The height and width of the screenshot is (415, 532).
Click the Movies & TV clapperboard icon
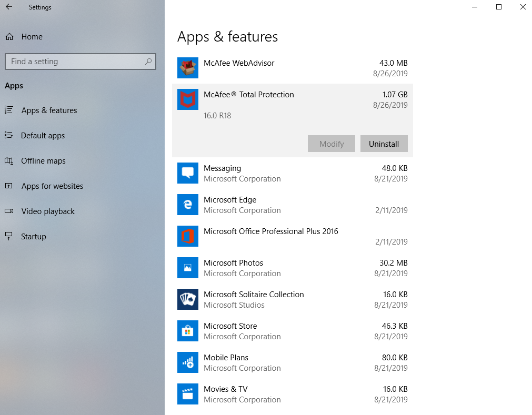coord(188,393)
